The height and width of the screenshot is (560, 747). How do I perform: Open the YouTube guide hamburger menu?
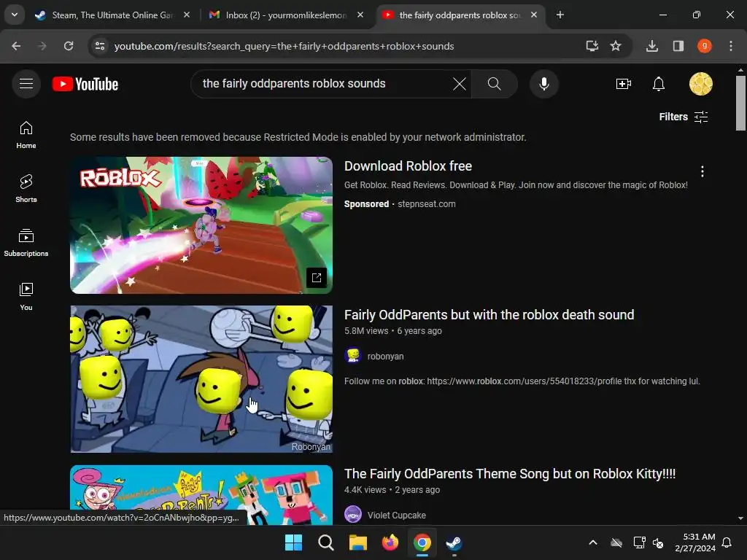(26, 84)
